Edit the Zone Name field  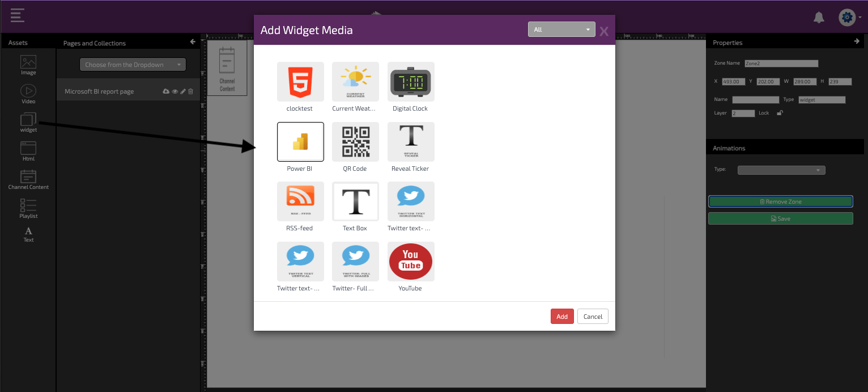point(781,64)
